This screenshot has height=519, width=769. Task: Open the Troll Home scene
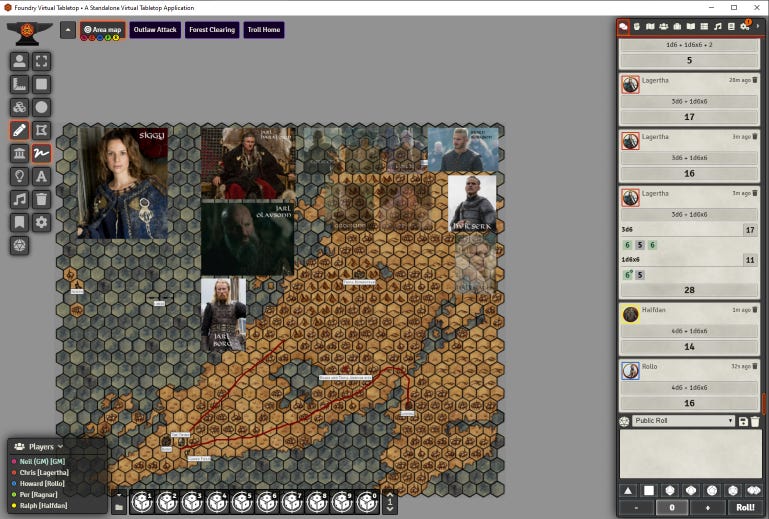tap(264, 30)
